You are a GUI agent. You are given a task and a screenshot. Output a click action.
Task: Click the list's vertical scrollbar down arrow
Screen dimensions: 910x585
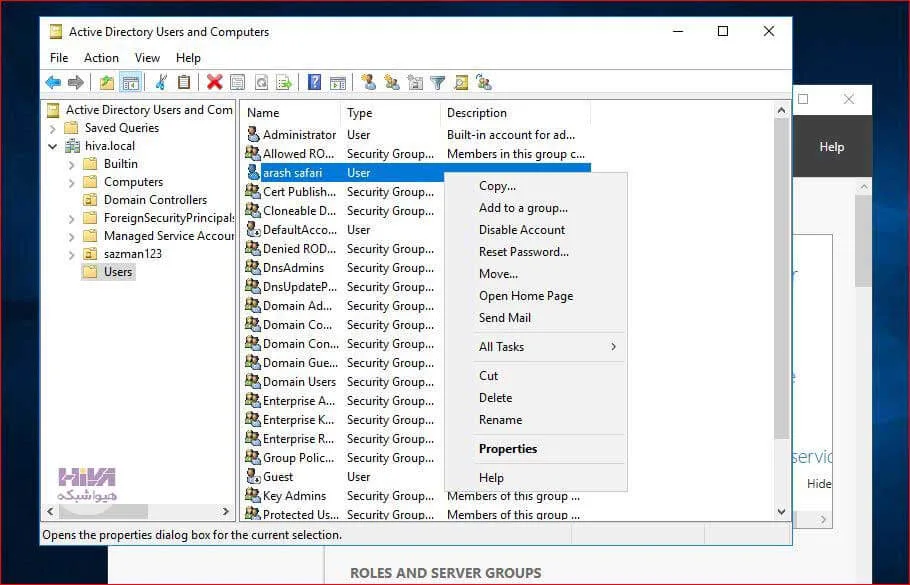point(781,512)
